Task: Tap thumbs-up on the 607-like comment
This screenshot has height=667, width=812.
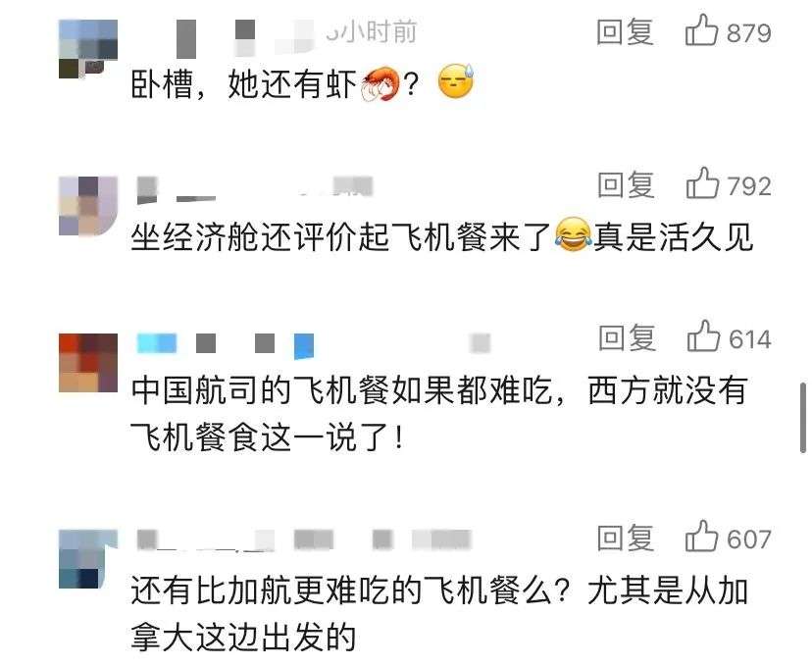Action: tap(702, 536)
